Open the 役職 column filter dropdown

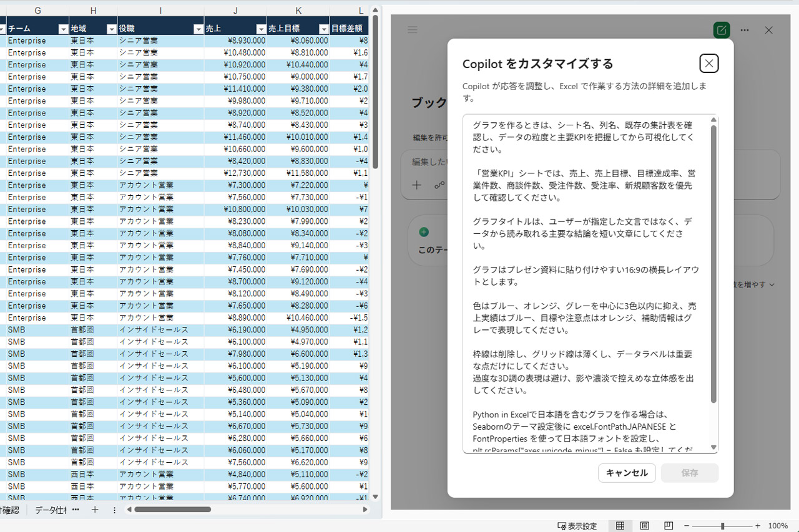coord(198,29)
